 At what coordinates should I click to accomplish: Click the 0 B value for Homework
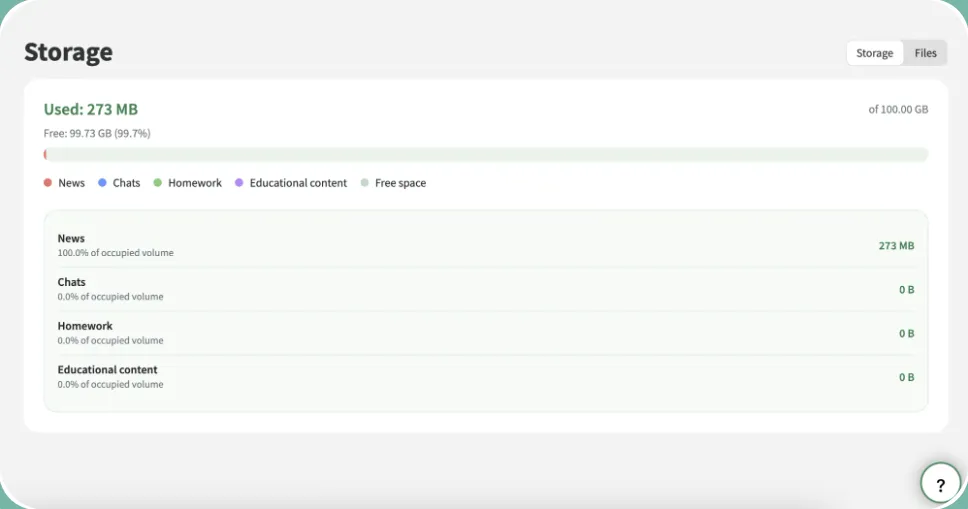click(x=906, y=334)
